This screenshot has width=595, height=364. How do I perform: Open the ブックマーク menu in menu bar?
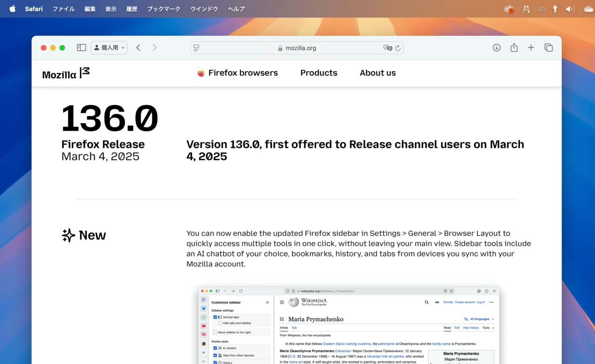click(x=164, y=9)
